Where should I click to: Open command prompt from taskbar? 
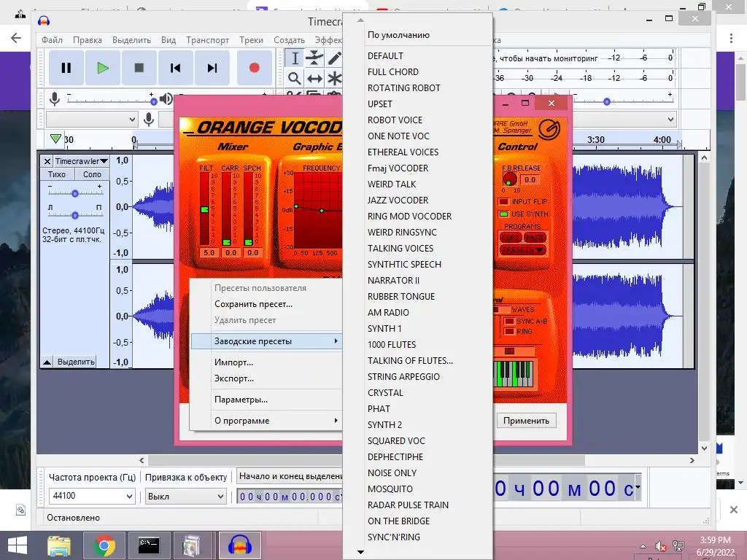pos(148,545)
